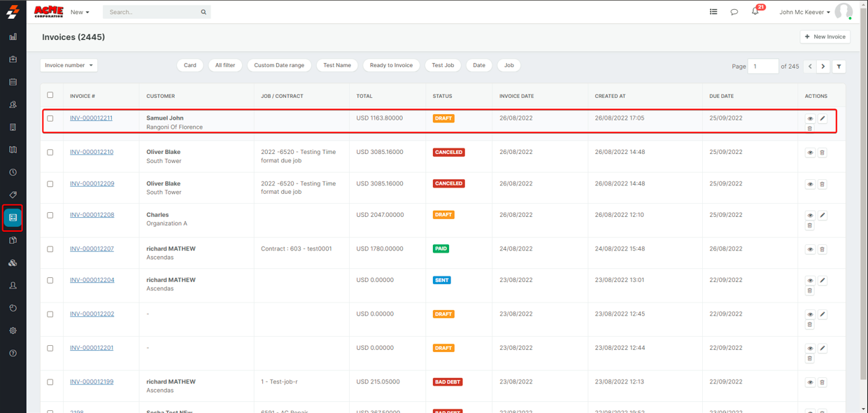
Task: Delete canceled invoice INV-000012210 with trash icon
Action: click(823, 153)
